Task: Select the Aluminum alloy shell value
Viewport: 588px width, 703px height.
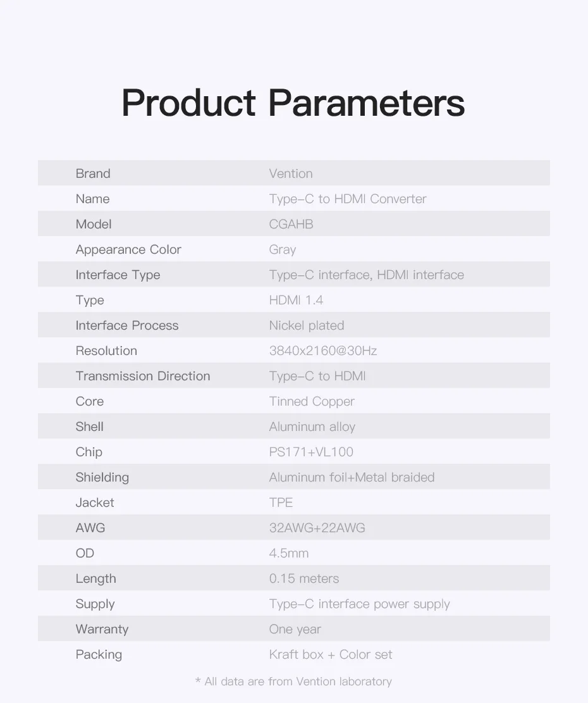Action: coord(312,427)
